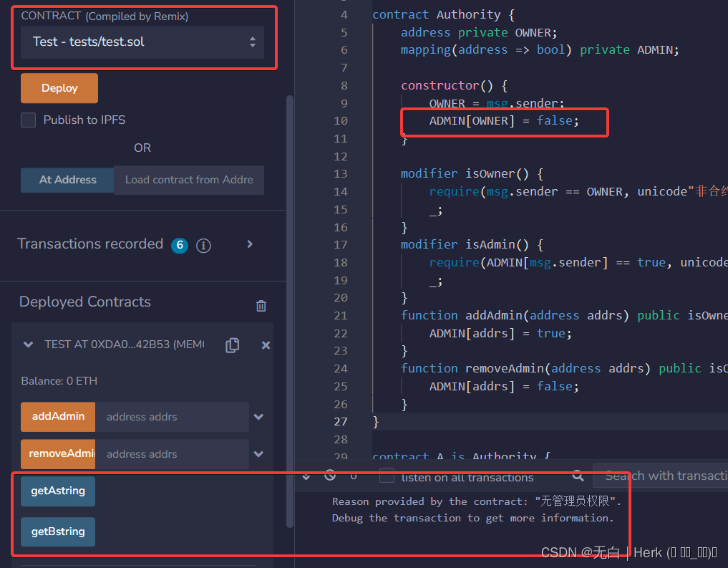Copy the deployed TEST contract address

(232, 345)
